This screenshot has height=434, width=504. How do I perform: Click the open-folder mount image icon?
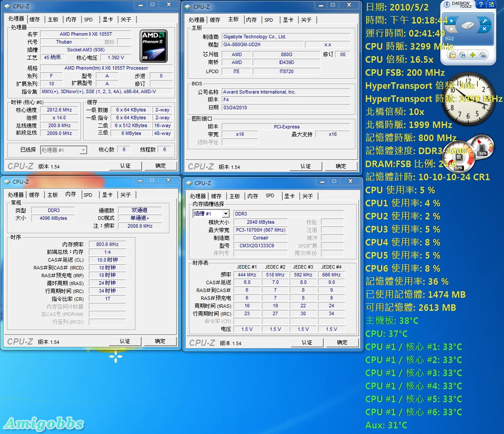pyautogui.click(x=453, y=55)
